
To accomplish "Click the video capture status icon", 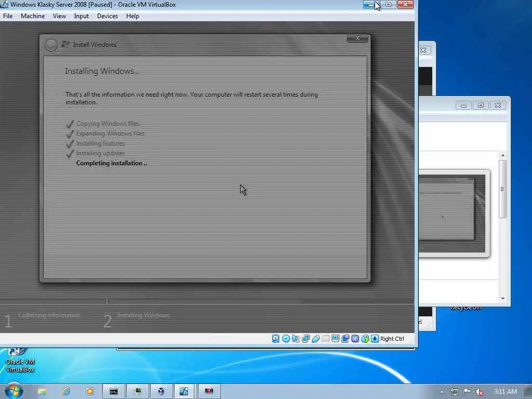I will click(x=345, y=338).
